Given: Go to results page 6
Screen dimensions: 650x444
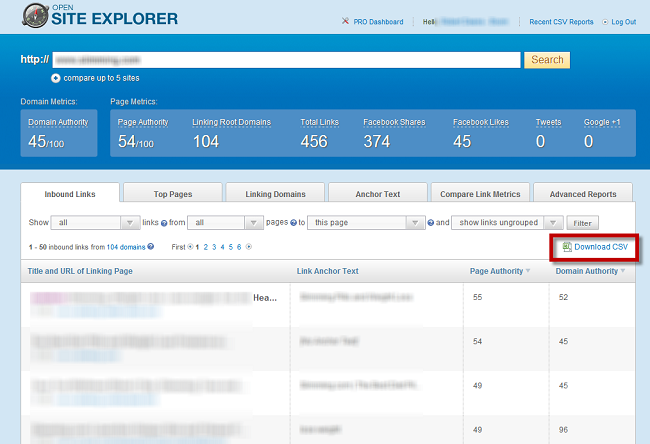Looking at the screenshot, I should [x=239, y=247].
